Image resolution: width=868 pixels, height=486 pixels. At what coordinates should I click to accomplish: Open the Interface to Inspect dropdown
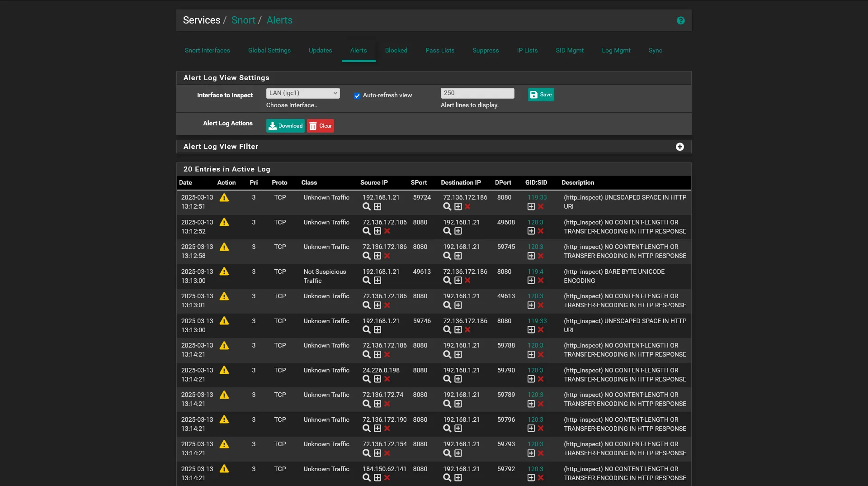tap(303, 93)
